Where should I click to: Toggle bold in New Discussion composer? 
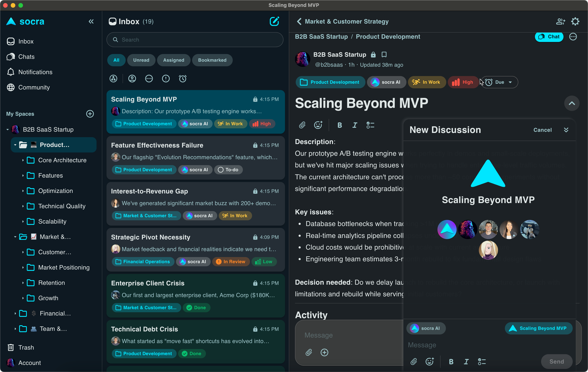[451, 361]
